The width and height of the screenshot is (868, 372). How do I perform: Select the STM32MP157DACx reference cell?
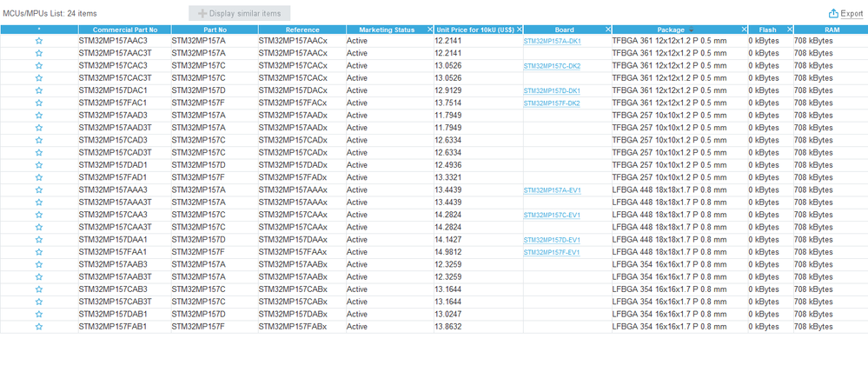click(x=302, y=90)
